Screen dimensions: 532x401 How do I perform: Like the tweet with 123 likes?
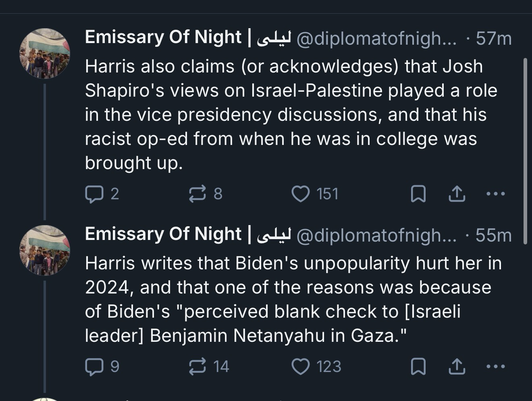tap(301, 367)
